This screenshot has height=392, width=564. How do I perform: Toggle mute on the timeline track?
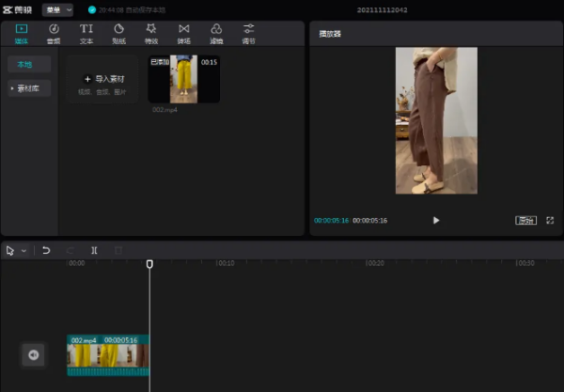click(x=33, y=354)
